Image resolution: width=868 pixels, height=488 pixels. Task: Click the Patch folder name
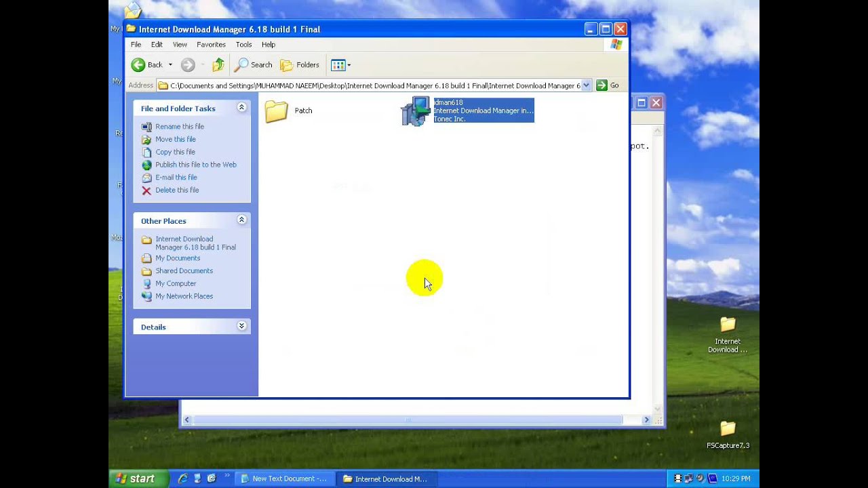point(303,110)
